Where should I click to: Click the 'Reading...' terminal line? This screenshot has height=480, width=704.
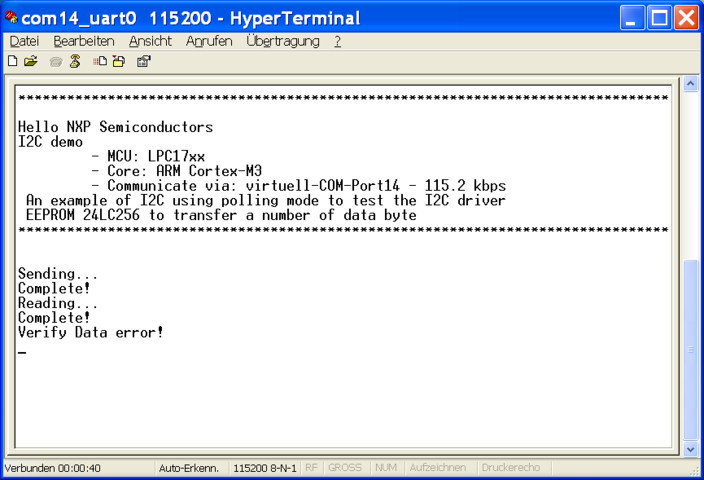[x=57, y=303]
